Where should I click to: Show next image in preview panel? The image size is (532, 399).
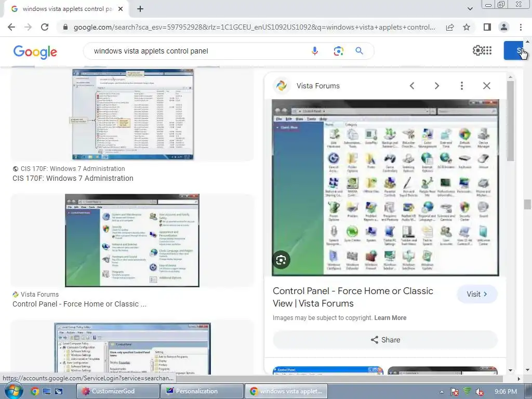[436, 86]
